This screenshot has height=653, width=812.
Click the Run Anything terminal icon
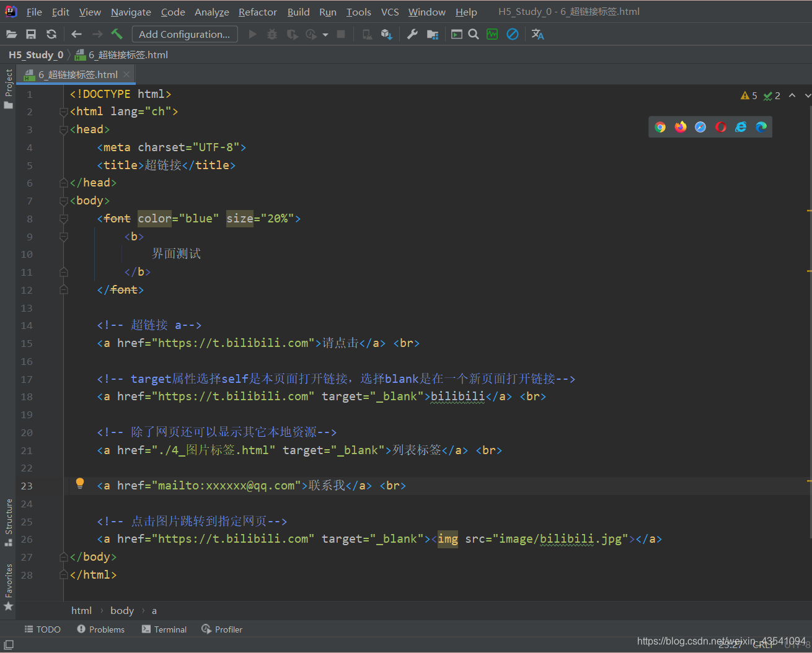point(457,34)
